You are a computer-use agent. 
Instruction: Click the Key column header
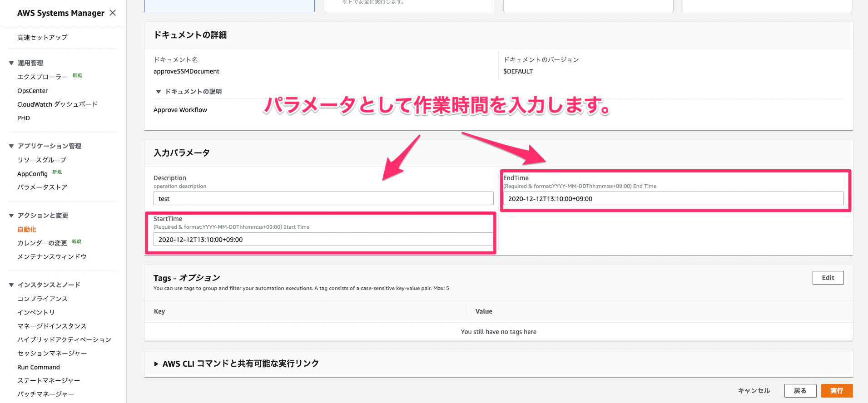coord(159,311)
